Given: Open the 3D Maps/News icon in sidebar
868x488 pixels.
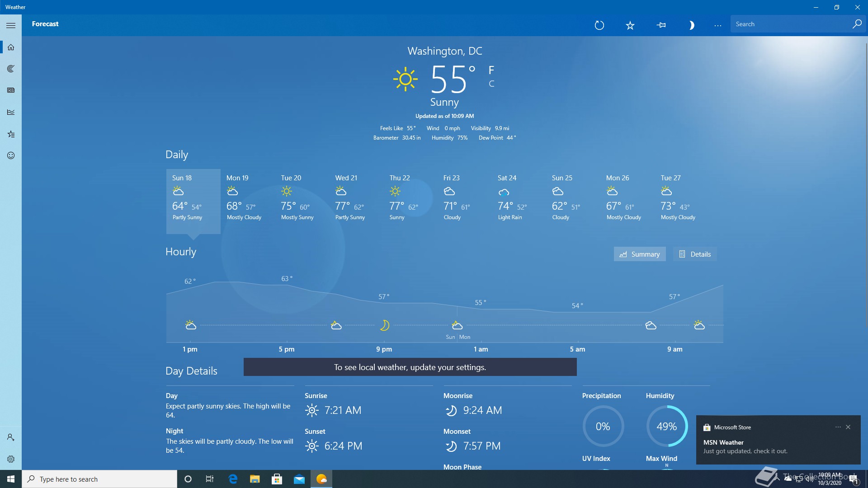Looking at the screenshot, I should (11, 90).
